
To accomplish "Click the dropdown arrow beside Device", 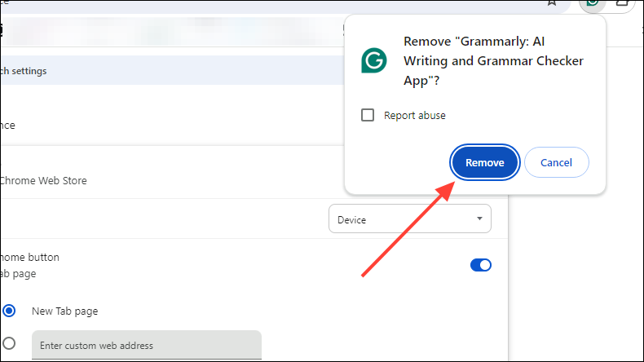I will [x=479, y=219].
